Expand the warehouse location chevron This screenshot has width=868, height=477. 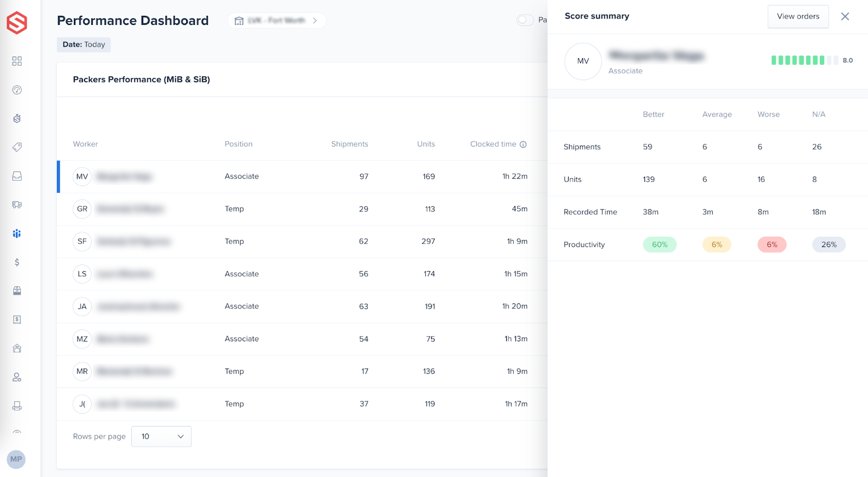coord(315,21)
